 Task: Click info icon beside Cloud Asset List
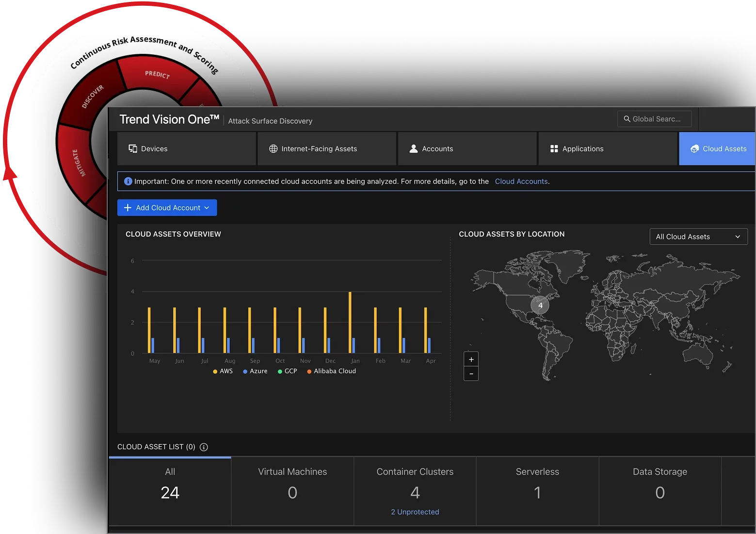click(x=204, y=447)
